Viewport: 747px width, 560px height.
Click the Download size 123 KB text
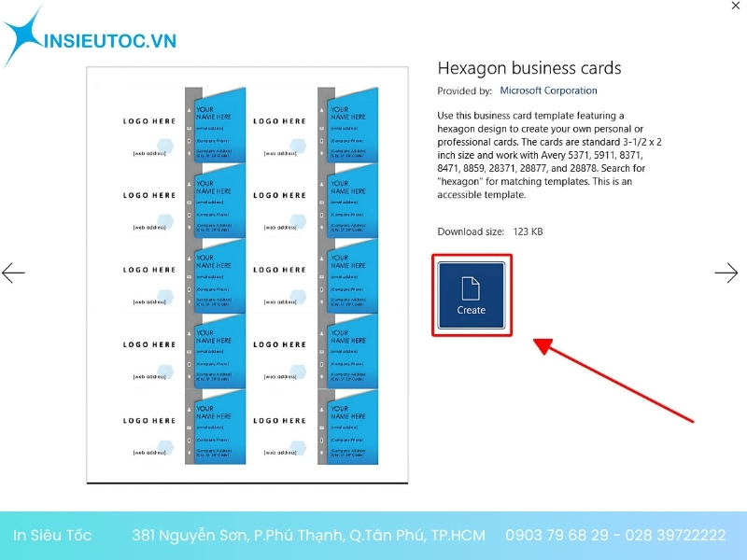pyautogui.click(x=489, y=231)
